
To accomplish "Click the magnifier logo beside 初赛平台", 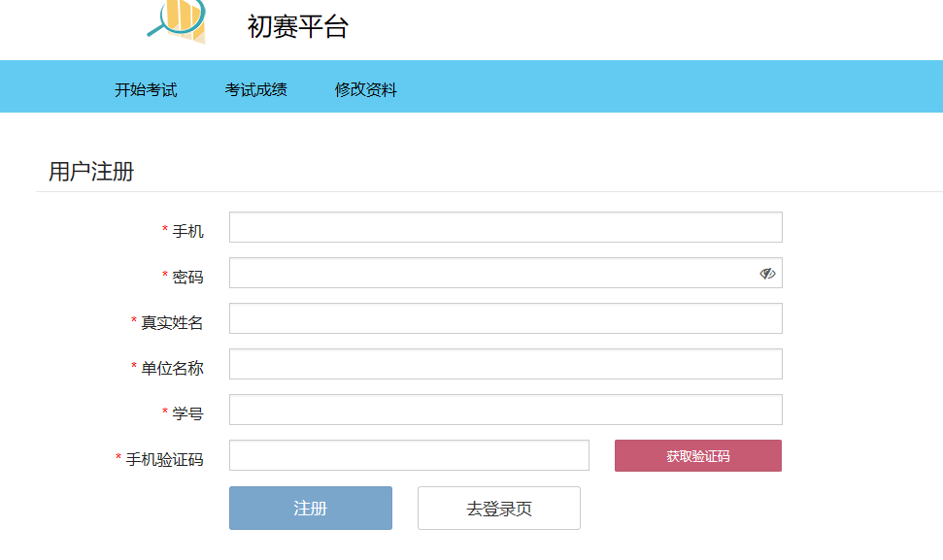I will [x=177, y=20].
